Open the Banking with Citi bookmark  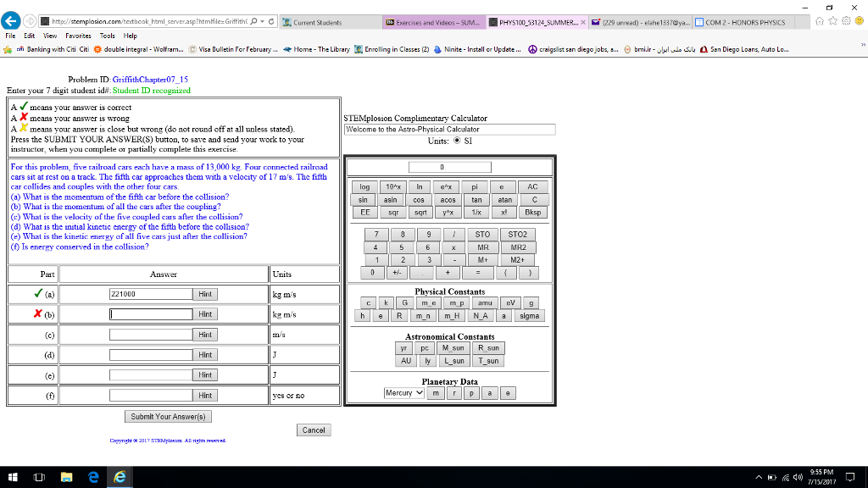[x=53, y=49]
